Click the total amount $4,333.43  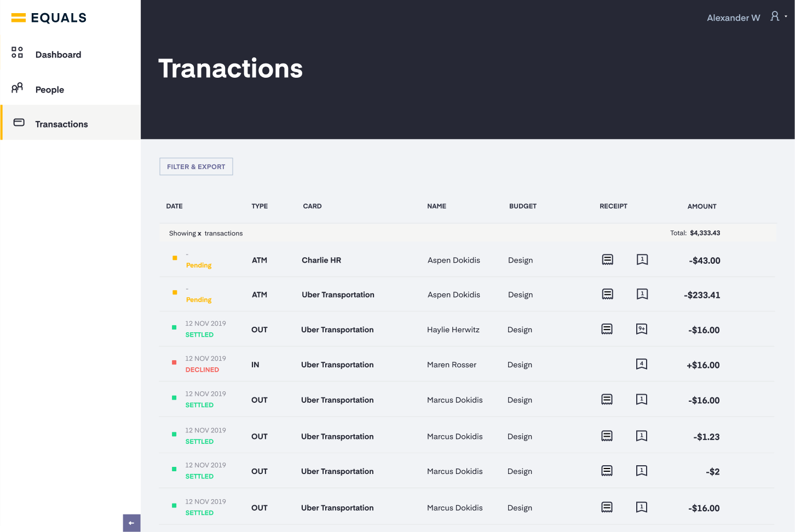(705, 233)
